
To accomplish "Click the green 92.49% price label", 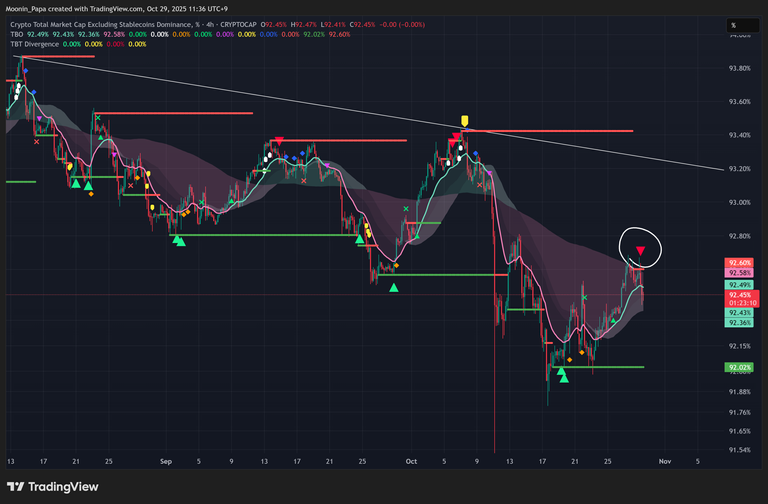I will click(x=740, y=284).
